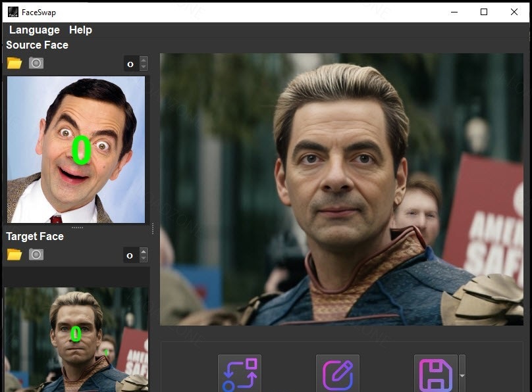Image resolution: width=532 pixels, height=392 pixels.
Task: Expand dropdown arrow beside save button
Action: (x=462, y=375)
